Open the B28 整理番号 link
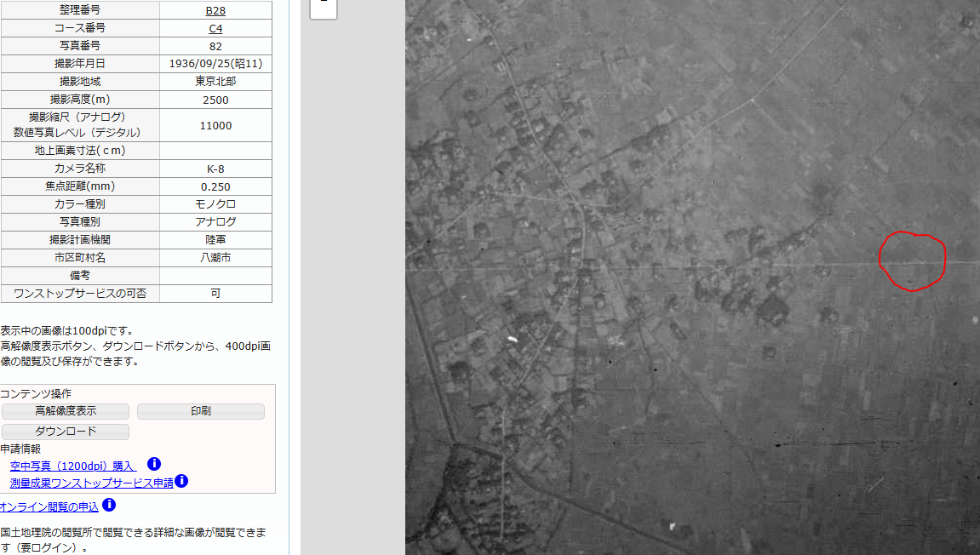 (x=215, y=11)
